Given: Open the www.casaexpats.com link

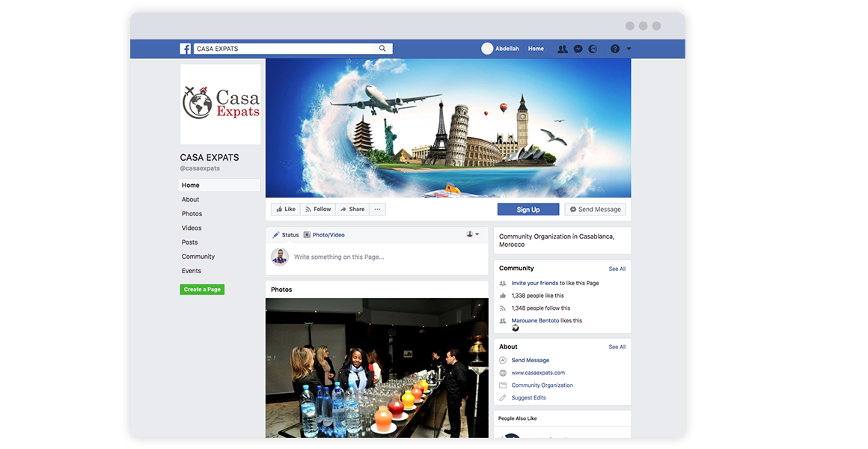Looking at the screenshot, I should (538, 373).
